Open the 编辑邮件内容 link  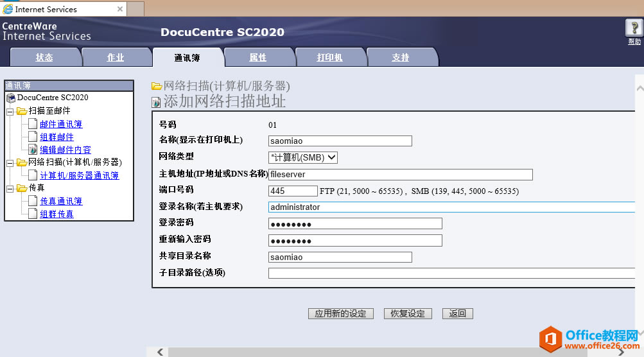[x=65, y=150]
